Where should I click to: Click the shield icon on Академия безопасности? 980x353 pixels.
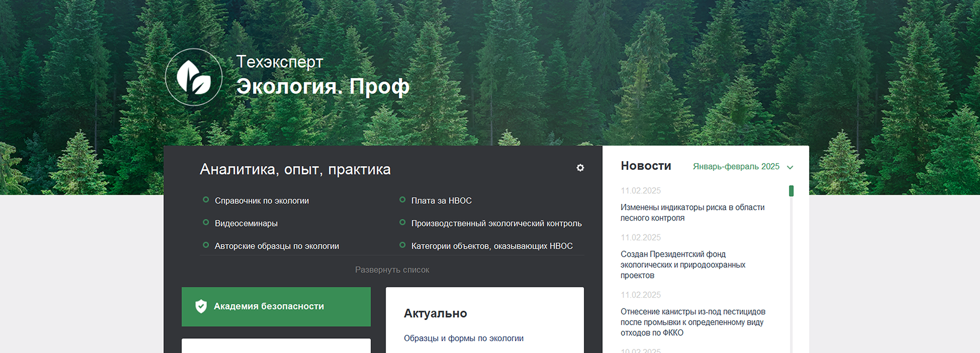201,306
